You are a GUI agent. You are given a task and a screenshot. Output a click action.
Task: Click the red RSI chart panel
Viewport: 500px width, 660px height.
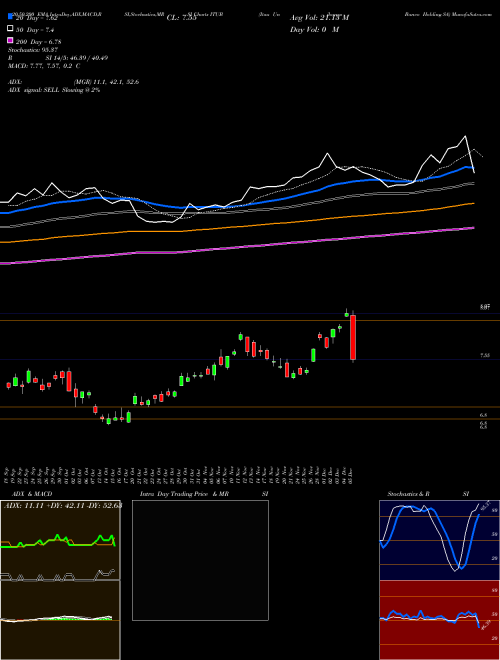(x=439, y=620)
